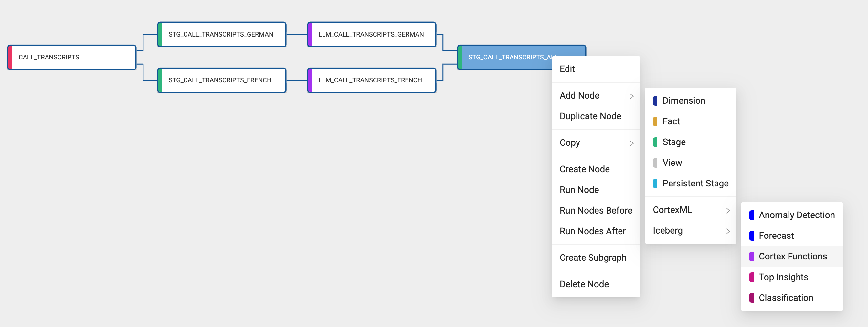Choose Run Node in the context menu
Image resolution: width=868 pixels, height=327 pixels.
tap(596, 190)
